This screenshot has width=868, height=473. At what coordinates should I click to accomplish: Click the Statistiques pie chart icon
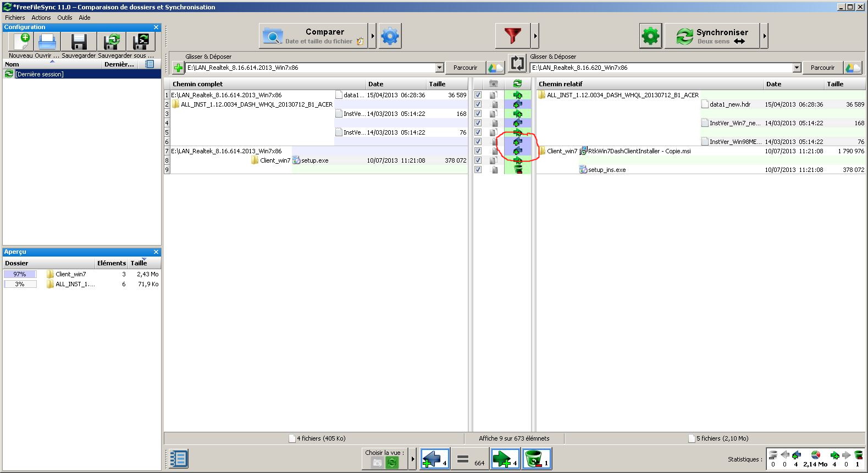[816, 455]
